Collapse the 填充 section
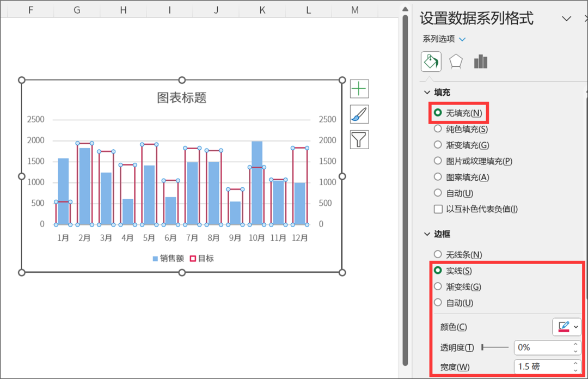The width and height of the screenshot is (588, 379). click(427, 93)
